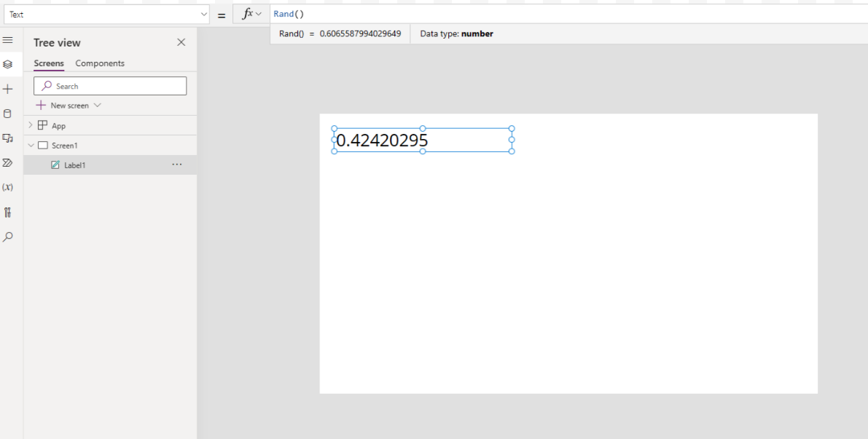This screenshot has width=868, height=439.
Task: Open the Data sources panel
Action: 8,114
